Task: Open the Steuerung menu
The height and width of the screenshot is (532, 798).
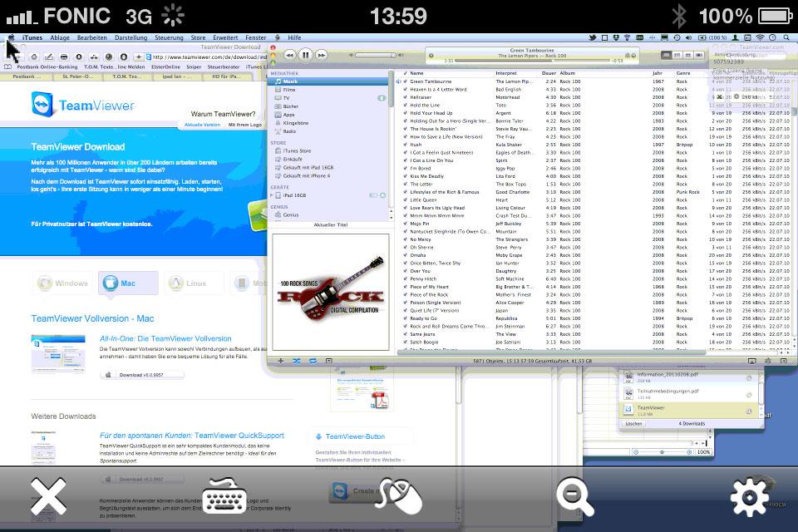Action: pos(169,37)
